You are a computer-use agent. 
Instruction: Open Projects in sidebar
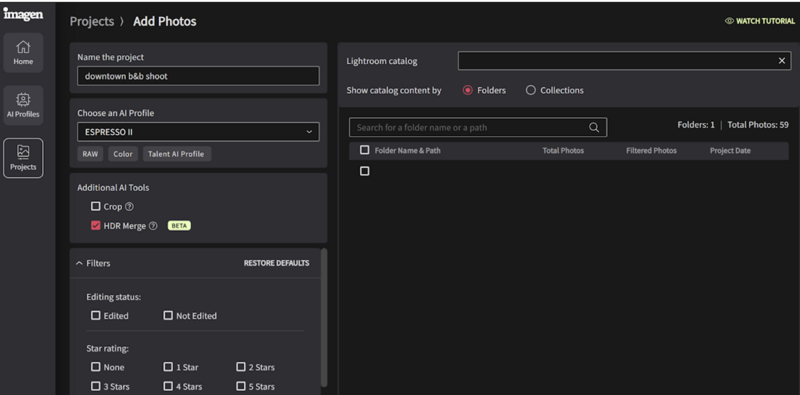[23, 158]
